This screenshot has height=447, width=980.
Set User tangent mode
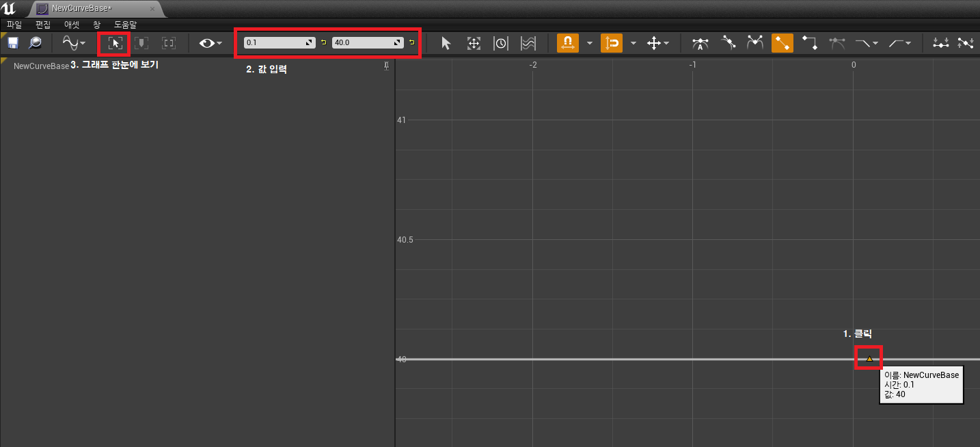pyautogui.click(x=728, y=43)
